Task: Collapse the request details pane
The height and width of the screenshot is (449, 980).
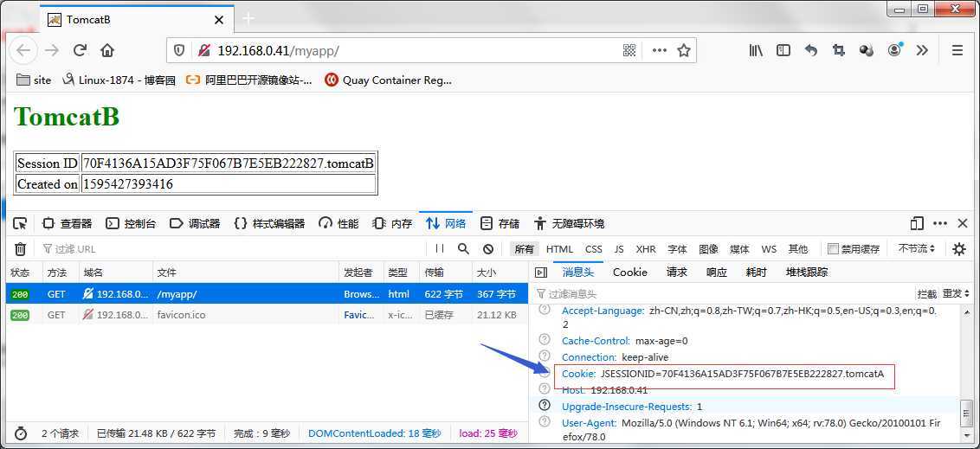Action: tap(541, 273)
